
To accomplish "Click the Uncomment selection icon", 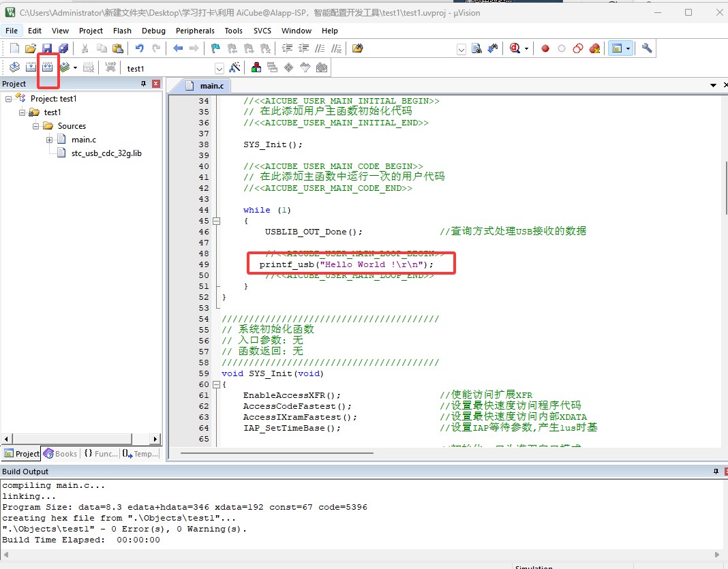I will click(337, 48).
